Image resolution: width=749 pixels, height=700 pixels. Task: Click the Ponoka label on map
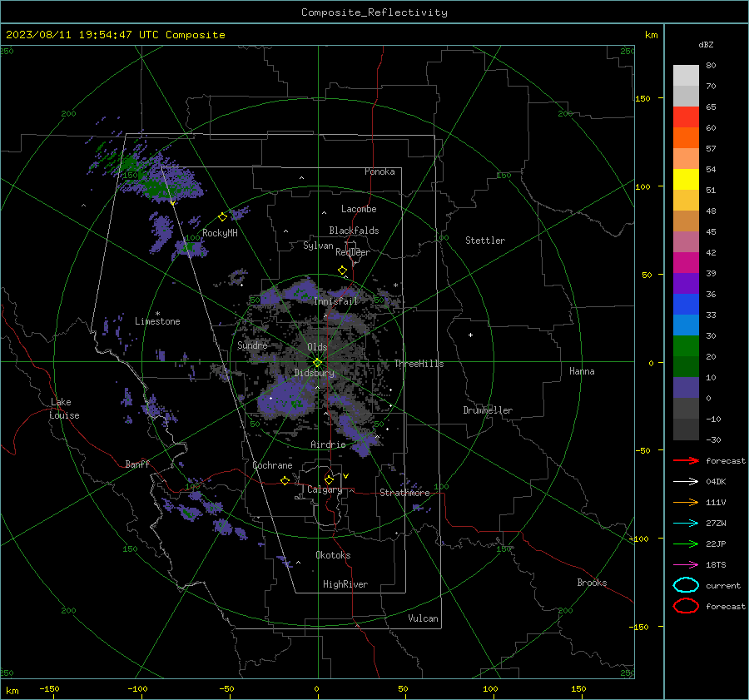[379, 171]
